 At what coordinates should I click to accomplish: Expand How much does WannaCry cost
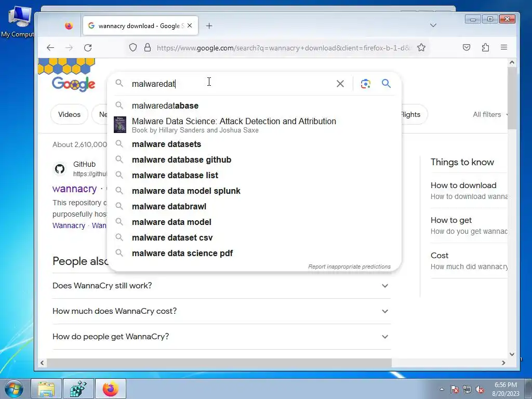(x=221, y=311)
